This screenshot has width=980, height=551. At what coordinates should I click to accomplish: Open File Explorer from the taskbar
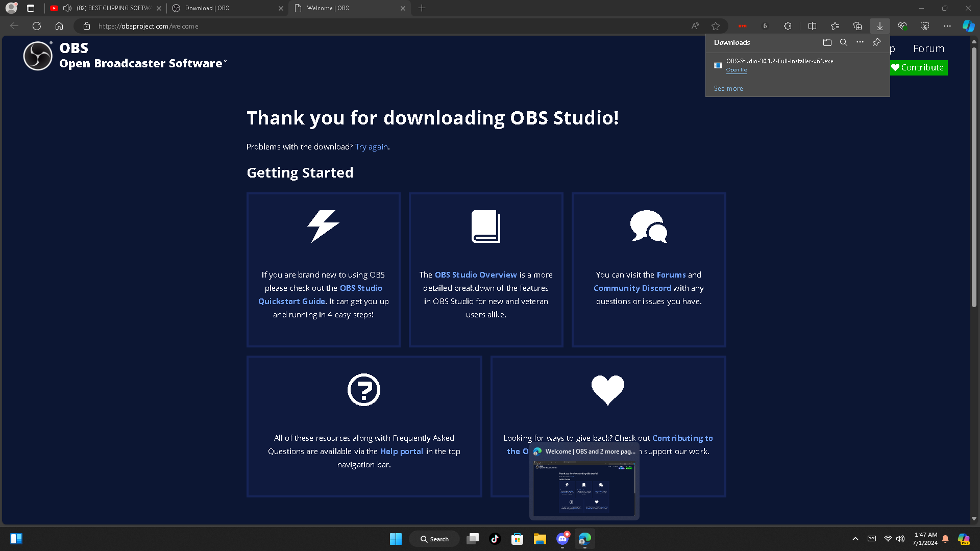(540, 539)
